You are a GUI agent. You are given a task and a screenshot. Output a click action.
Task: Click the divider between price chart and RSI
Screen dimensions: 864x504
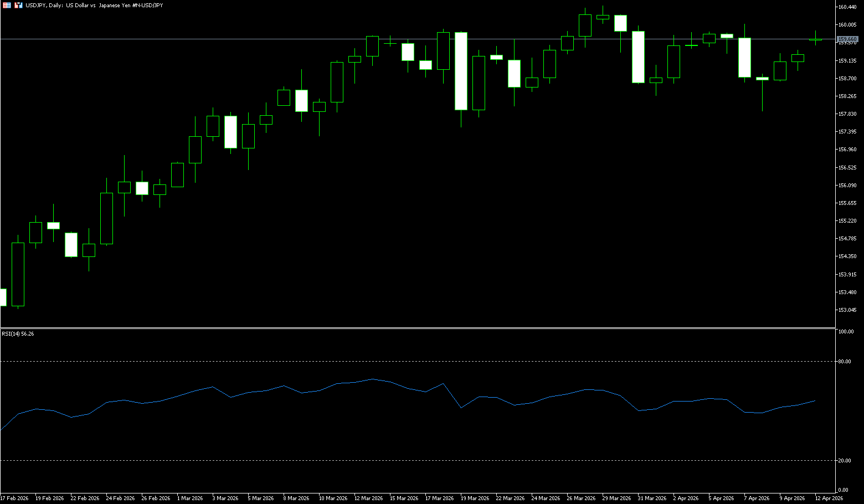[x=415, y=328]
